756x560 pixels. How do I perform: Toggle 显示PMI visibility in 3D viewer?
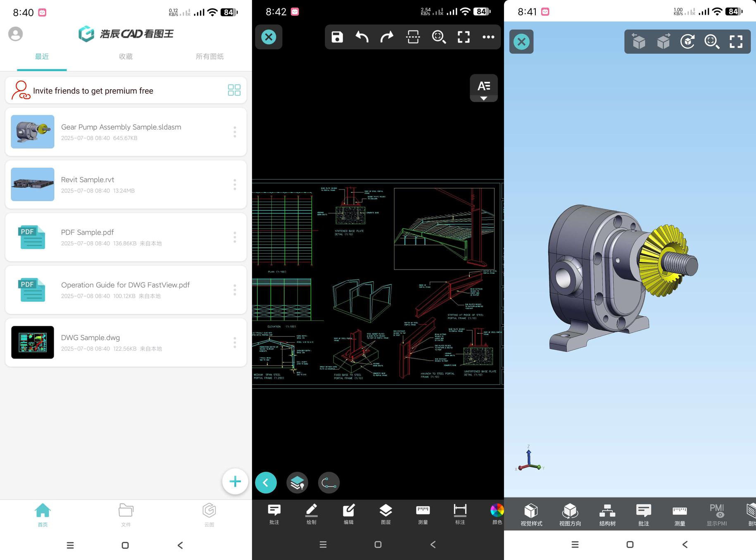[x=716, y=515]
